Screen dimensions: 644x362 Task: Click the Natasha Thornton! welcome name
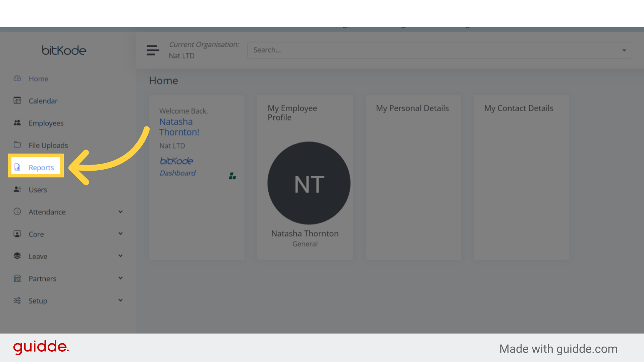179,127
